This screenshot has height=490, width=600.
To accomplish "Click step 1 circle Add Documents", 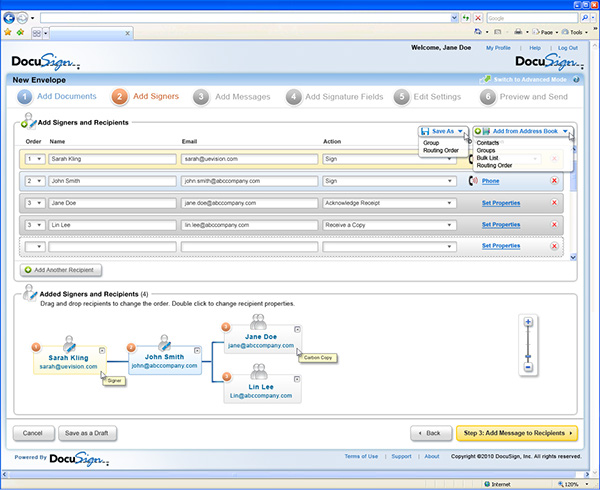I will (x=25, y=97).
